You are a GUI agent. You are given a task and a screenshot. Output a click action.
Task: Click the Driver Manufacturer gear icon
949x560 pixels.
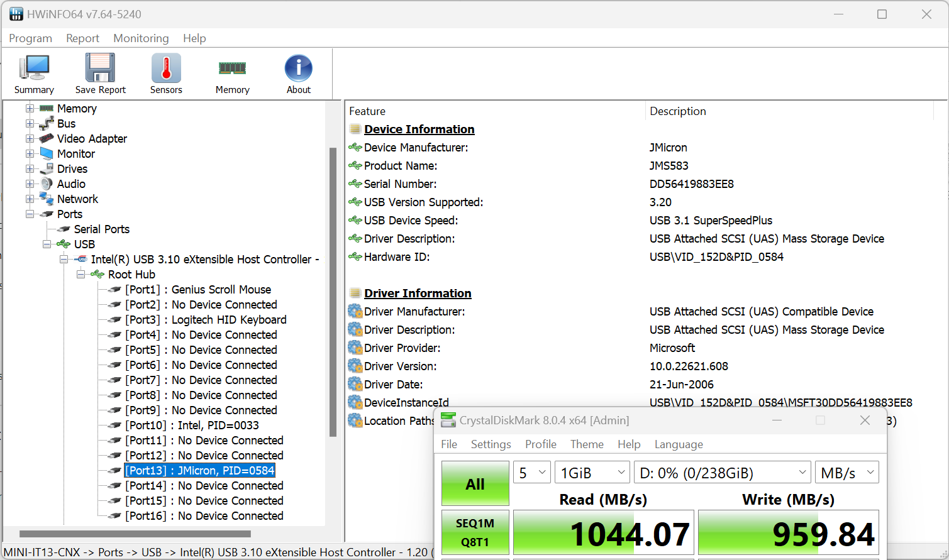click(x=355, y=312)
